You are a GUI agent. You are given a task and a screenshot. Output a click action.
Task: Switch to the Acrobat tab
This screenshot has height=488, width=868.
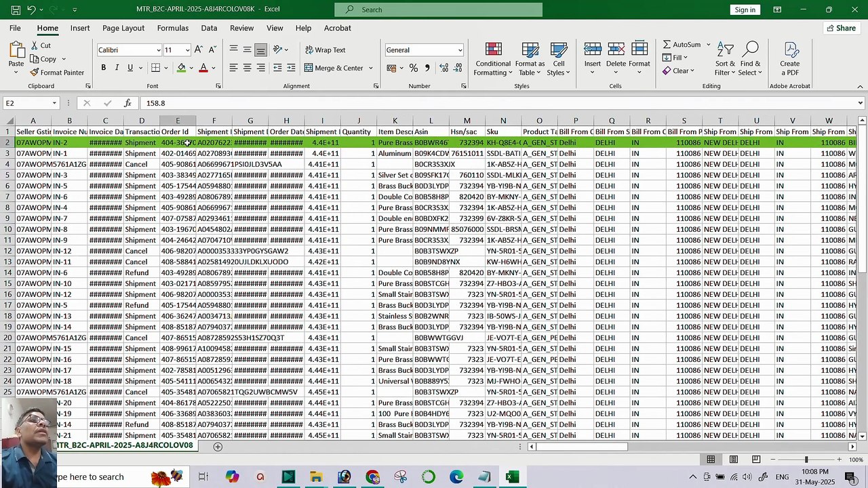(x=337, y=28)
